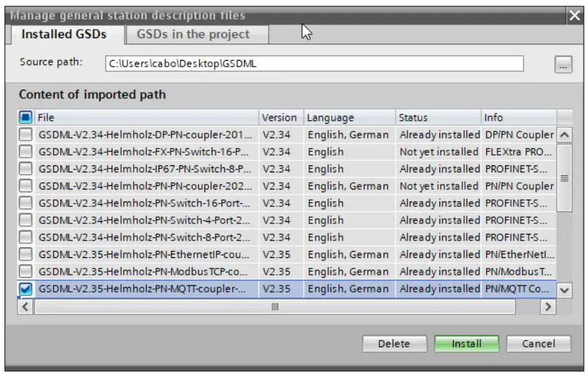Viewport: 588px width, 376px height.
Task: Click the Source path input field
Action: point(314,64)
